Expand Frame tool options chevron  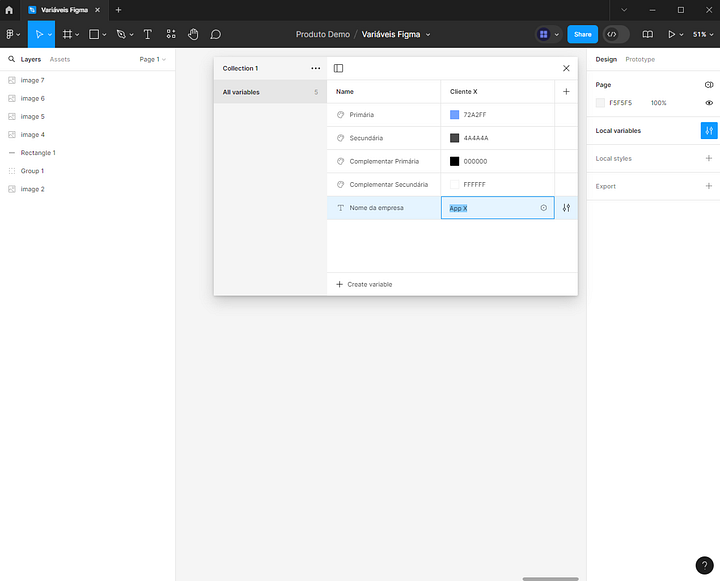[x=77, y=34]
